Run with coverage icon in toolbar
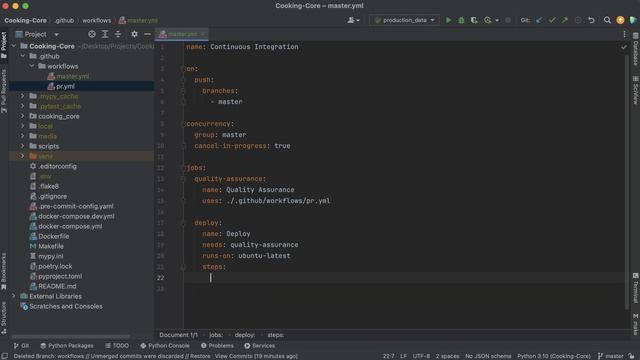Viewport: 640px width, 360px height. point(474,20)
